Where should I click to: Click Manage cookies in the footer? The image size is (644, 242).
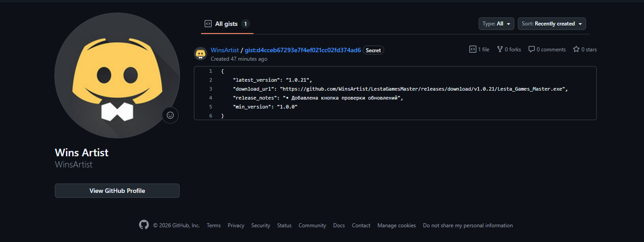click(396, 225)
